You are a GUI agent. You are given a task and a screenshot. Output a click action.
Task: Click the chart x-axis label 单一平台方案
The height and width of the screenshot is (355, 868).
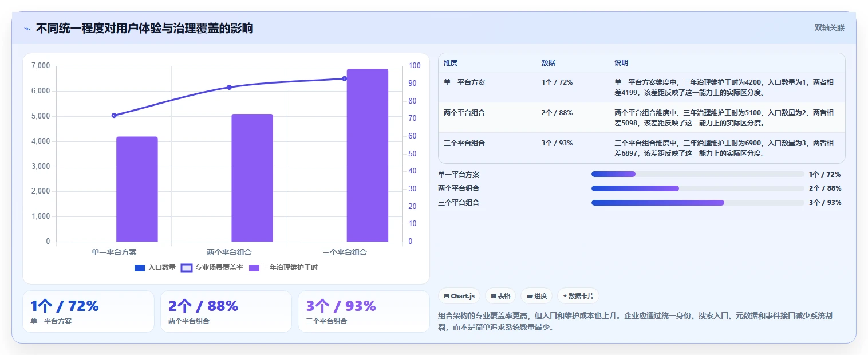click(x=114, y=252)
